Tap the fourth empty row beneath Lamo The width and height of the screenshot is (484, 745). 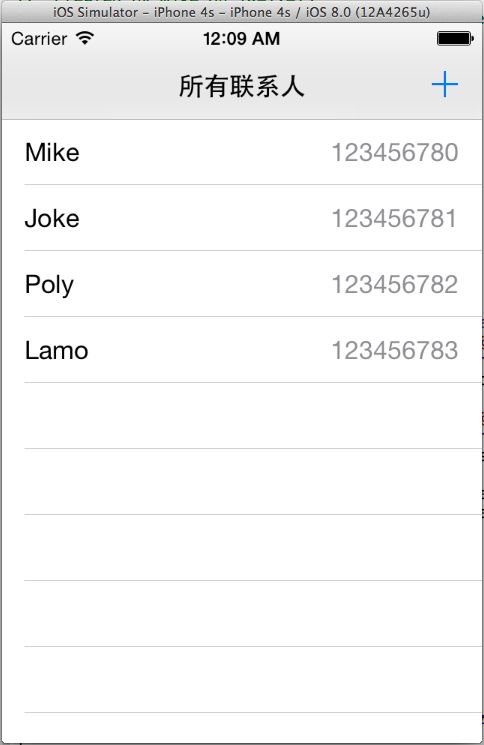tap(242, 614)
